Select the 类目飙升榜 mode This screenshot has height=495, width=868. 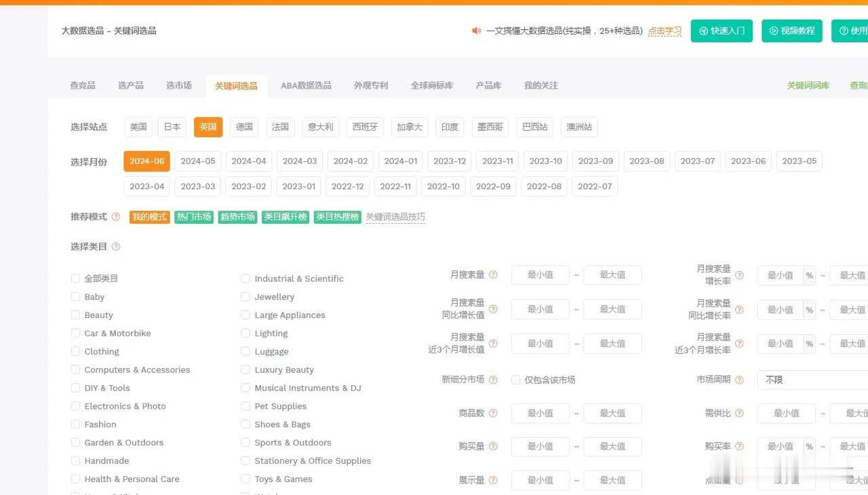point(285,217)
